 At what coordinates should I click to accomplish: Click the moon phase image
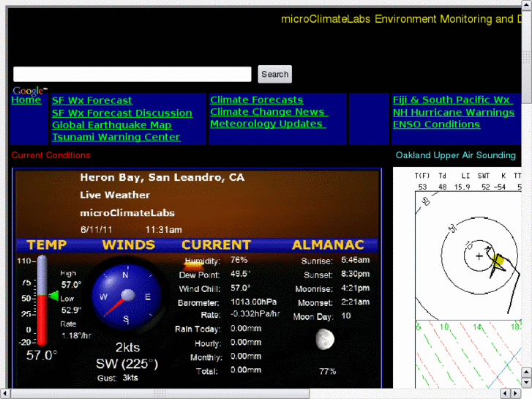click(x=325, y=339)
